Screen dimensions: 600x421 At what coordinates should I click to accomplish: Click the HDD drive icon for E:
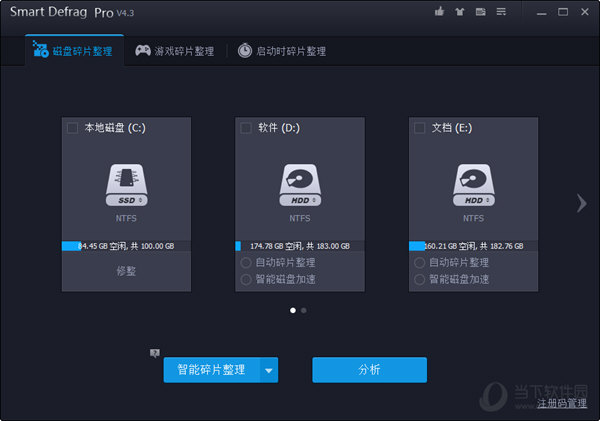point(474,185)
